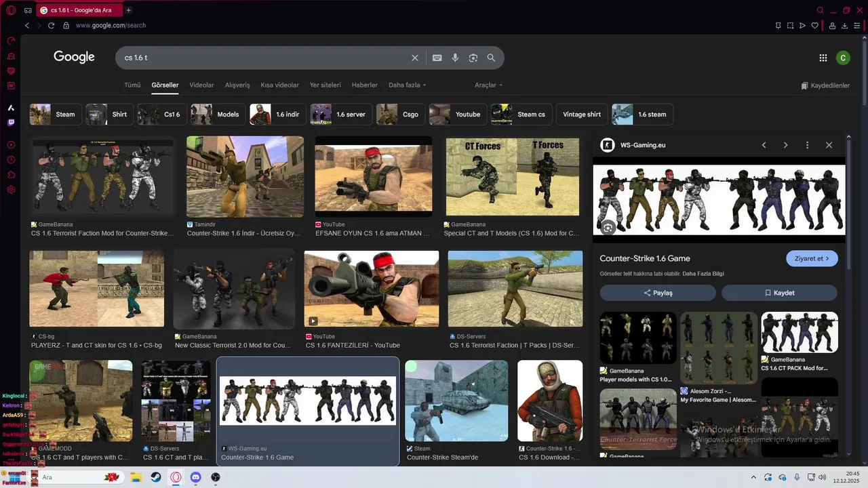Open File Explorer from the taskbar
The width and height of the screenshot is (868, 488).
pyautogui.click(x=136, y=477)
